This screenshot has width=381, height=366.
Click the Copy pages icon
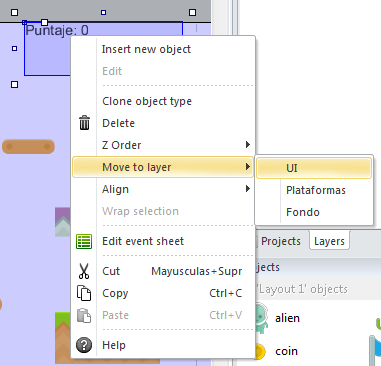[84, 293]
